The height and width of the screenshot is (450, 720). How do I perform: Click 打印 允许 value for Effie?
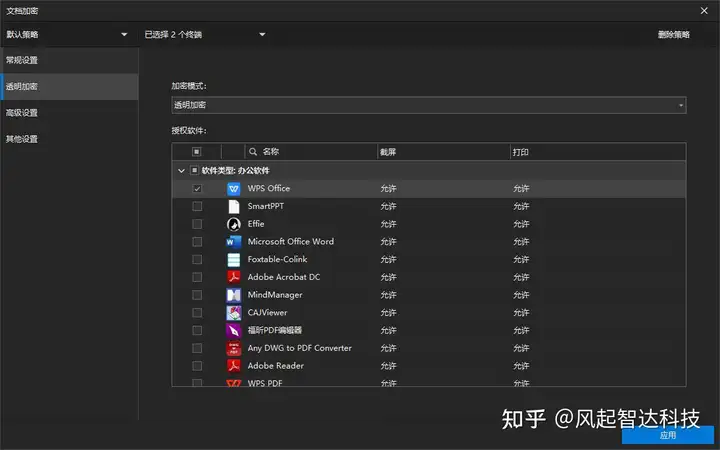pyautogui.click(x=521, y=224)
